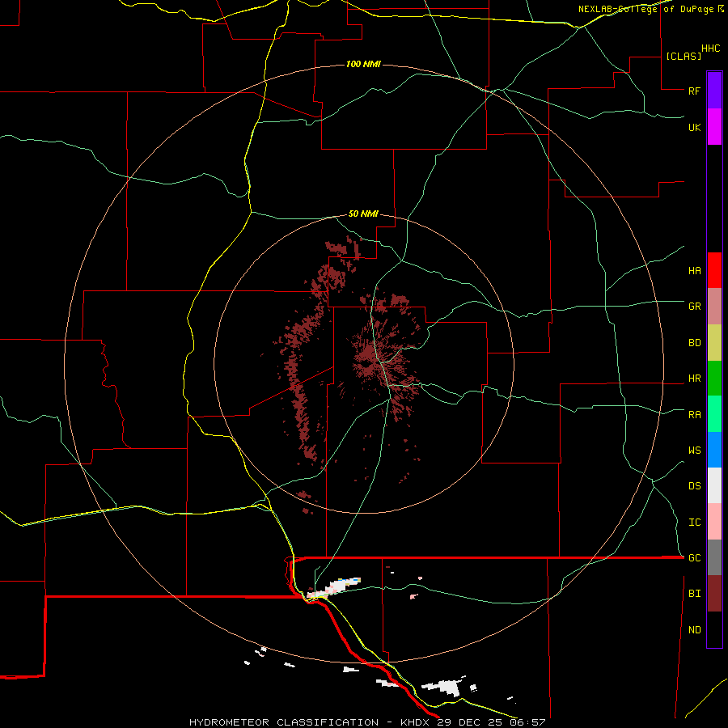Click the HA legend label
This screenshot has height=728, width=728.
pyautogui.click(x=694, y=270)
